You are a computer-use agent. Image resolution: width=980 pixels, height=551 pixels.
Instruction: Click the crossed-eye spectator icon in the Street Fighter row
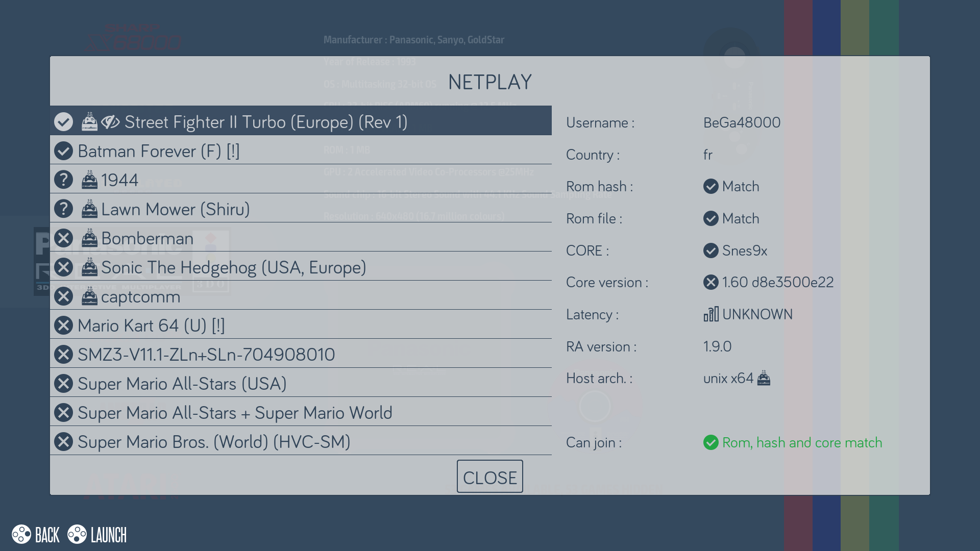click(110, 122)
